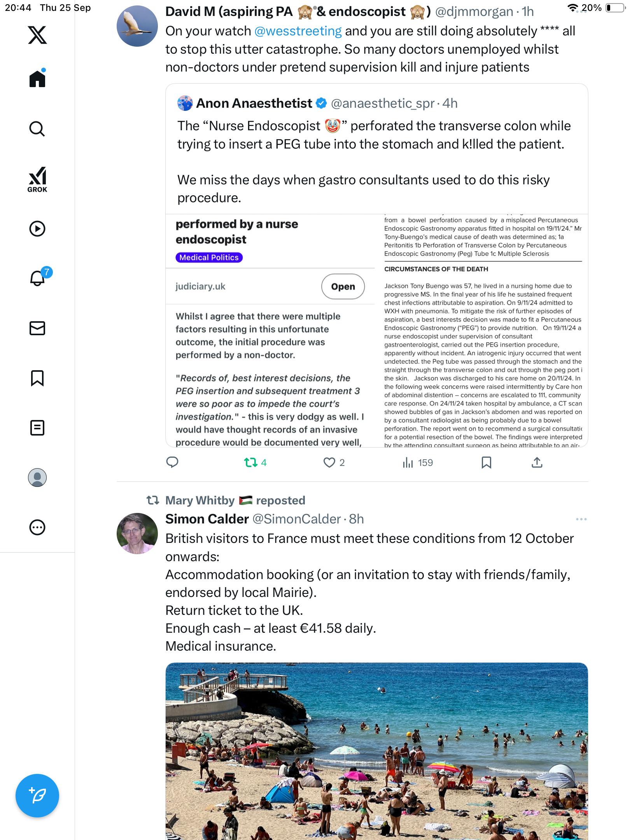The image size is (630, 840).
Task: Open the Bookmarks page in the sidebar
Action: (x=37, y=378)
